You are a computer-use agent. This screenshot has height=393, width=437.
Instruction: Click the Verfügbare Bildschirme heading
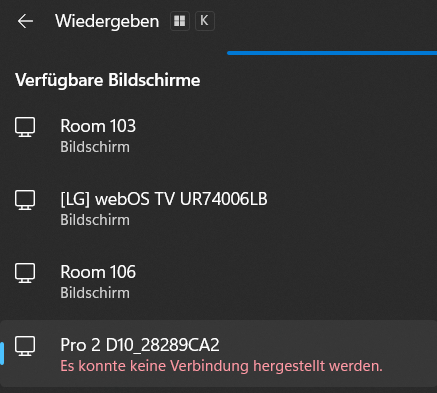click(108, 80)
